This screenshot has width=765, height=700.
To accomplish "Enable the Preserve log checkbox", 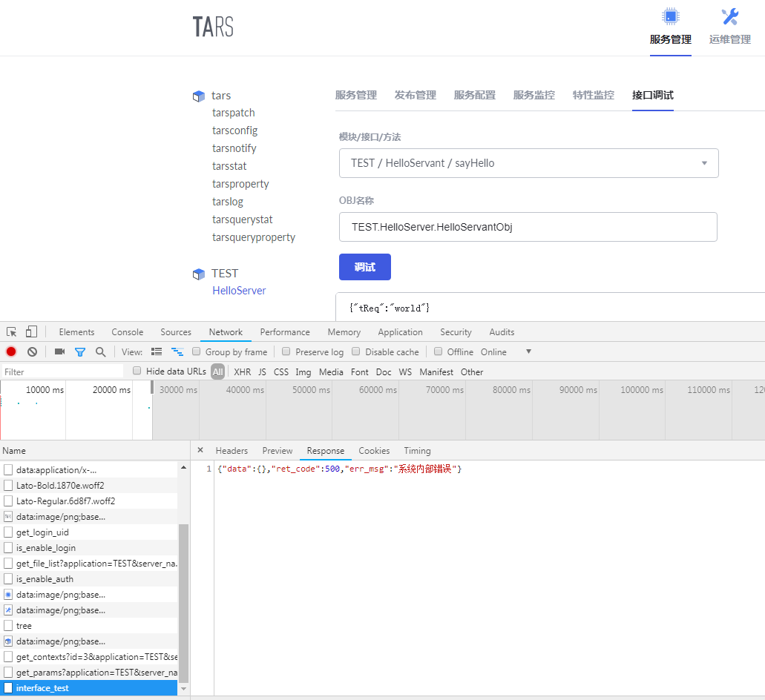I will (x=286, y=351).
